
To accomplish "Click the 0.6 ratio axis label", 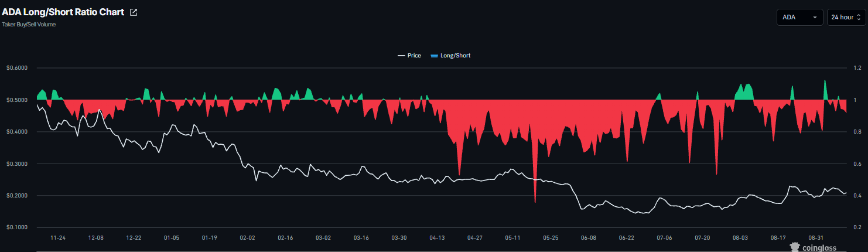I will 856,164.
